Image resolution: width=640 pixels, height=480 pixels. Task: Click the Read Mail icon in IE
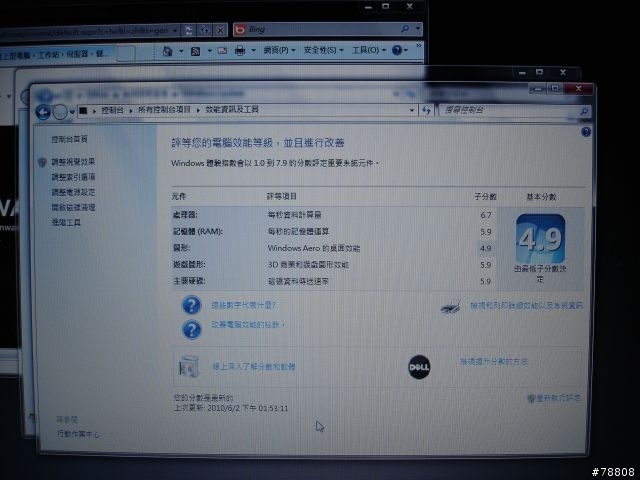222,51
